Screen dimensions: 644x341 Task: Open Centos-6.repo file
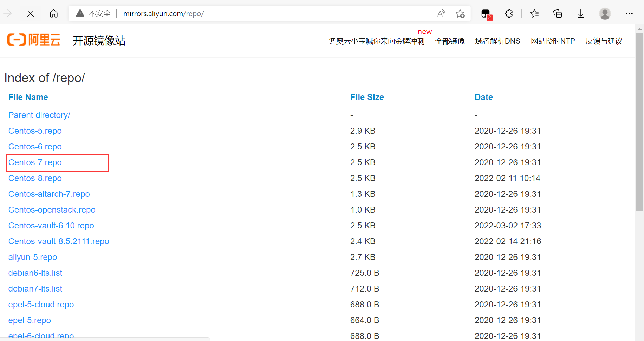click(x=35, y=147)
